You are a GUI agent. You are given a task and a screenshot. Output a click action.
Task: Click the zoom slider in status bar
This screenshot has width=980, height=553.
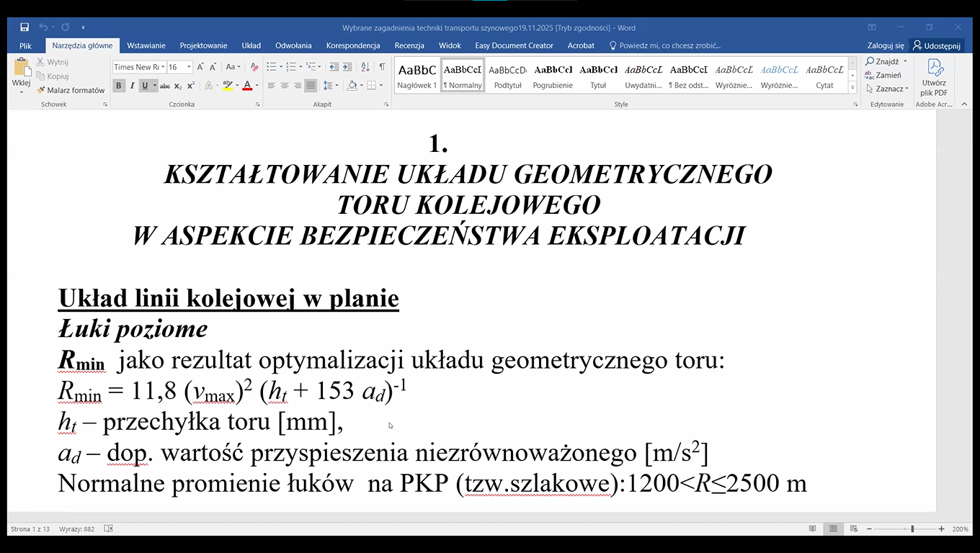[912, 529]
